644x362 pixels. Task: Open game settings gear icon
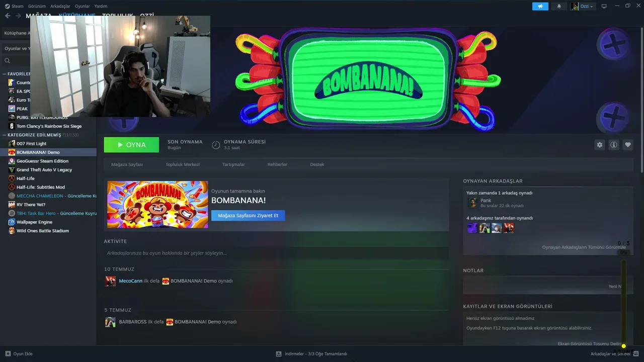click(x=599, y=145)
